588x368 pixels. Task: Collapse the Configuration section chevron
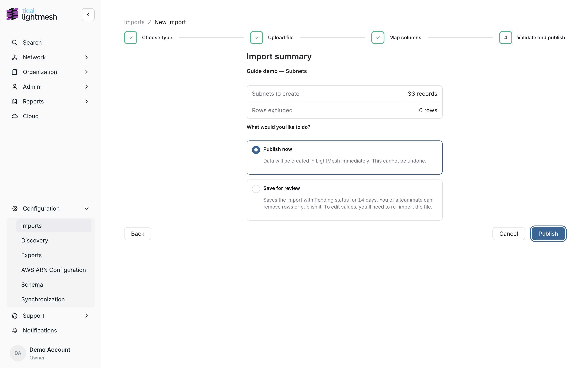point(87,209)
